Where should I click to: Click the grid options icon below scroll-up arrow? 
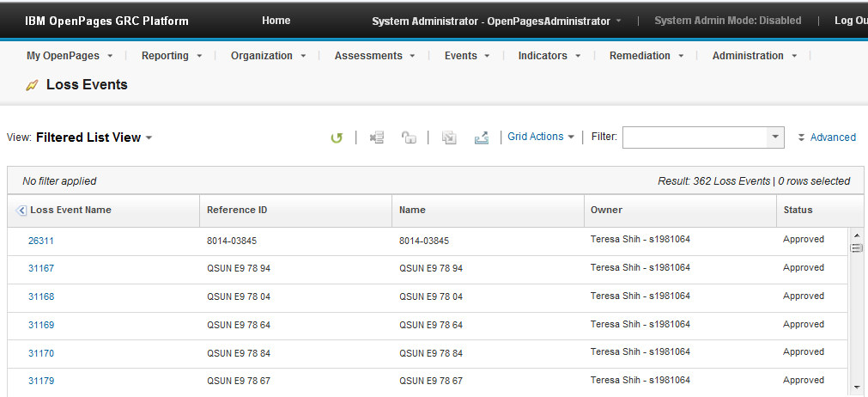point(856,247)
